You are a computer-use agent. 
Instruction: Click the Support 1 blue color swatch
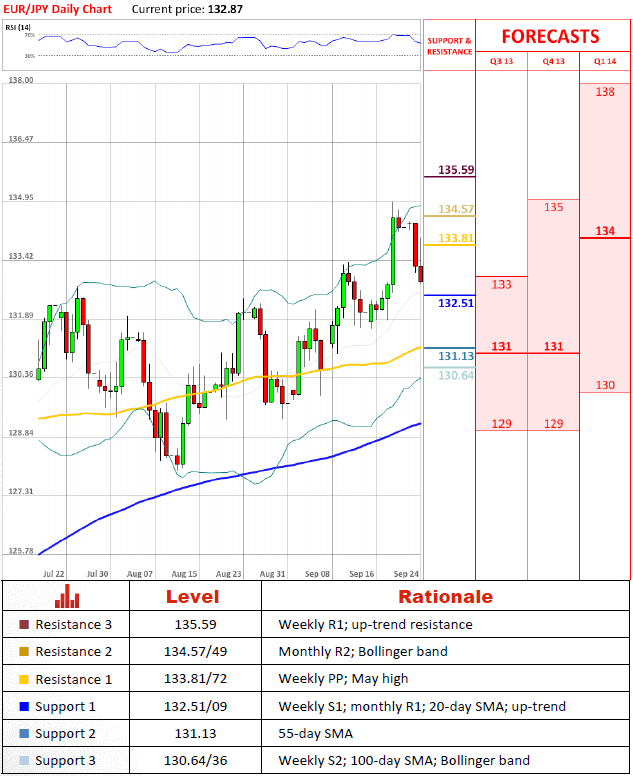23,707
